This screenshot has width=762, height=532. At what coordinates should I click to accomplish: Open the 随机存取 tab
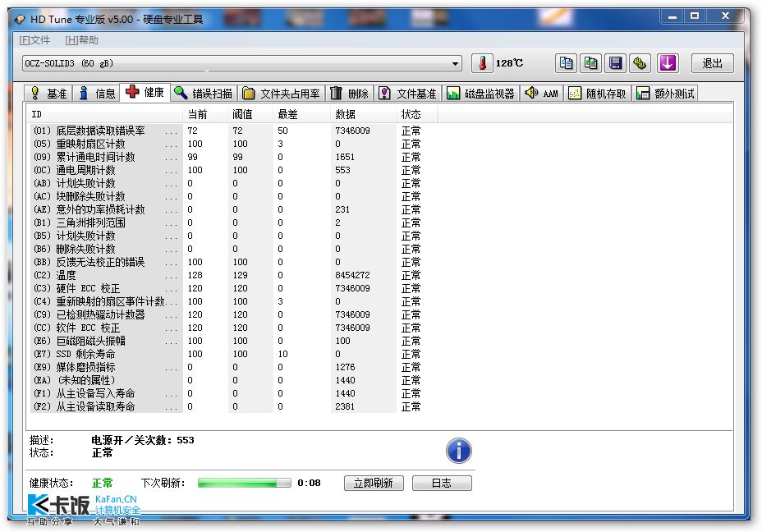click(597, 94)
